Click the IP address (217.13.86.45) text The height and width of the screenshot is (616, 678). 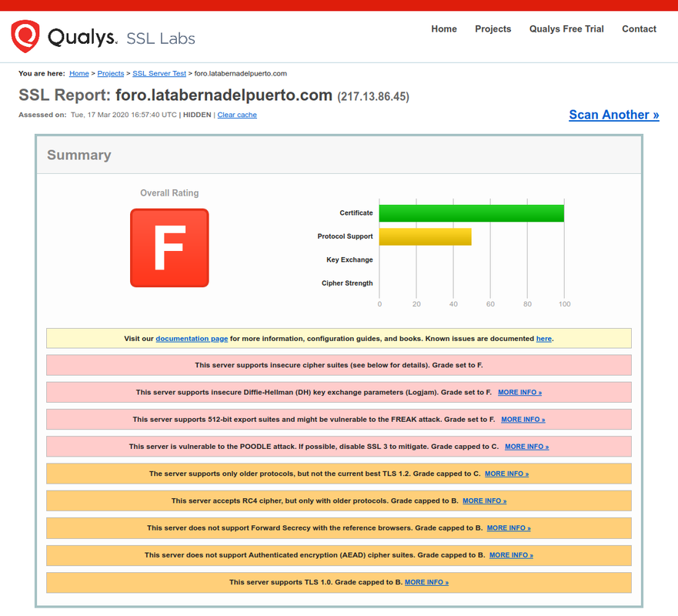[373, 96]
